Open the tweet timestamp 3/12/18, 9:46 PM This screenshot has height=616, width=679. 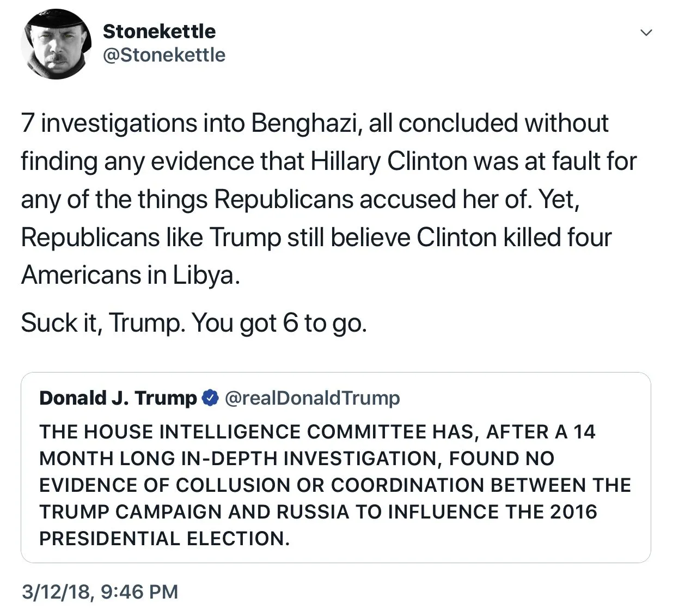[x=100, y=591]
